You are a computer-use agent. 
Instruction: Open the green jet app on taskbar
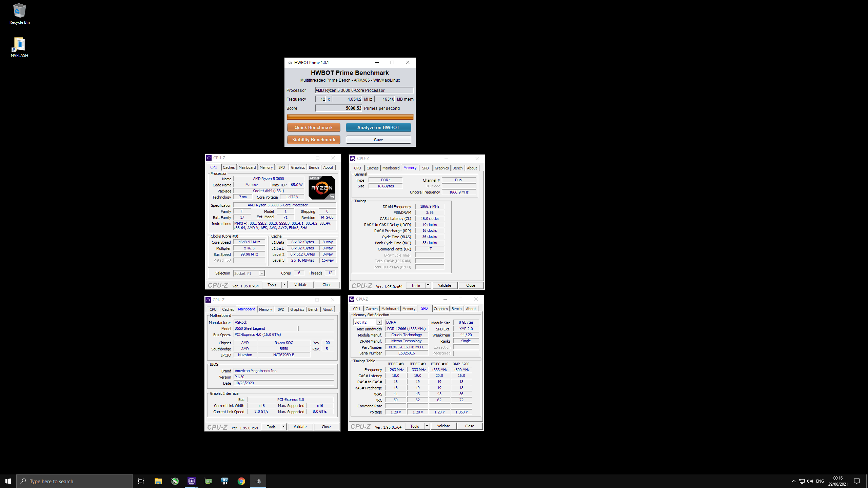coord(175,481)
